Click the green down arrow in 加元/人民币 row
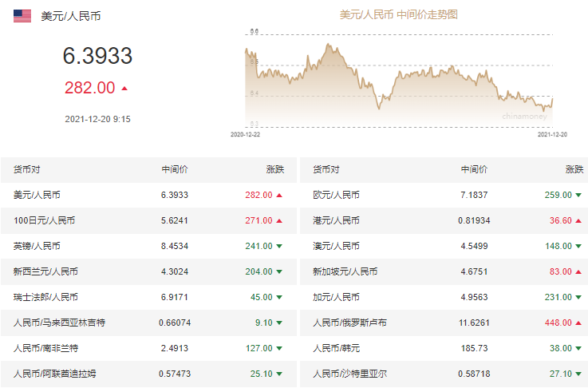This screenshot has height=388, width=588. 578,297
